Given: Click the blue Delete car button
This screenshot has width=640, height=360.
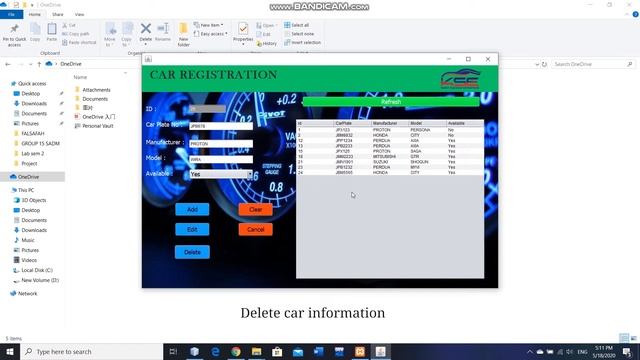Looking at the screenshot, I should (x=192, y=252).
